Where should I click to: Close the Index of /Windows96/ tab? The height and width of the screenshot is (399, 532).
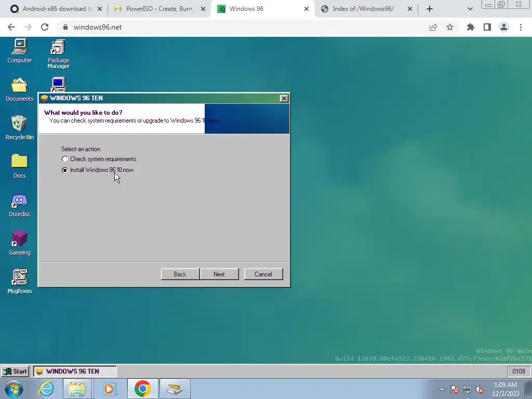pyautogui.click(x=409, y=9)
